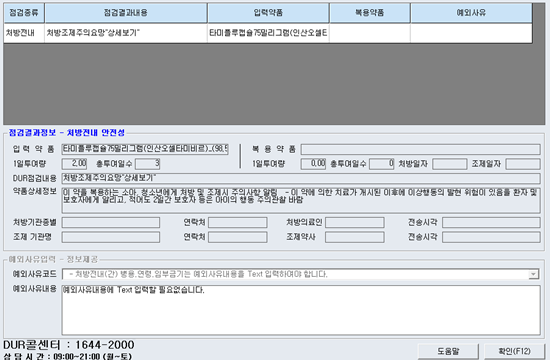Focus the 처방일자 date field

(450, 164)
